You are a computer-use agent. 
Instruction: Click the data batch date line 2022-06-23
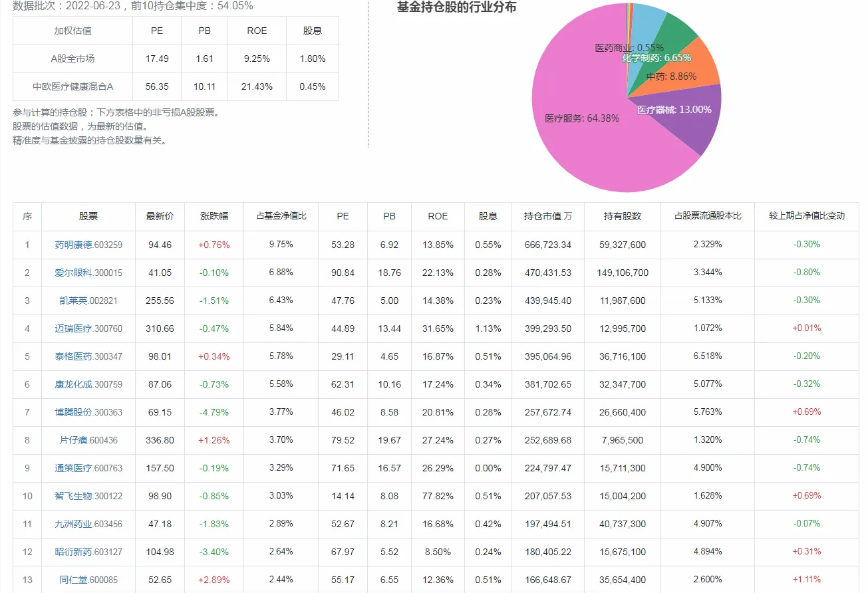pos(133,6)
